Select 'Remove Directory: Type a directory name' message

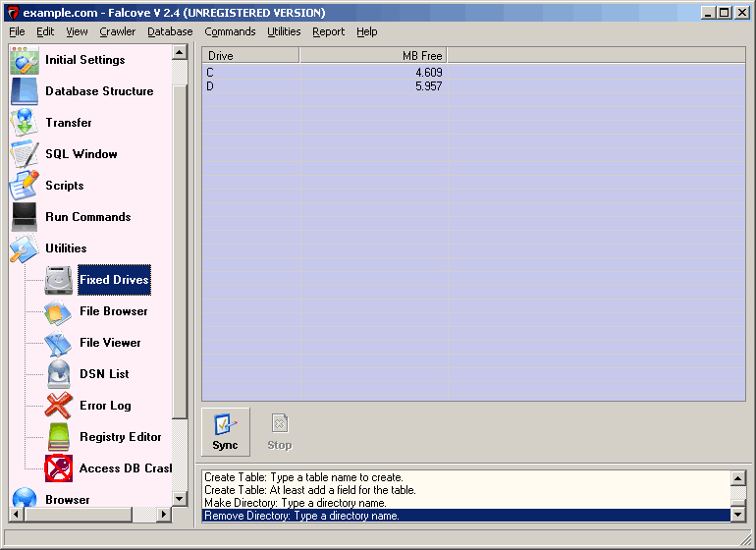point(466,516)
